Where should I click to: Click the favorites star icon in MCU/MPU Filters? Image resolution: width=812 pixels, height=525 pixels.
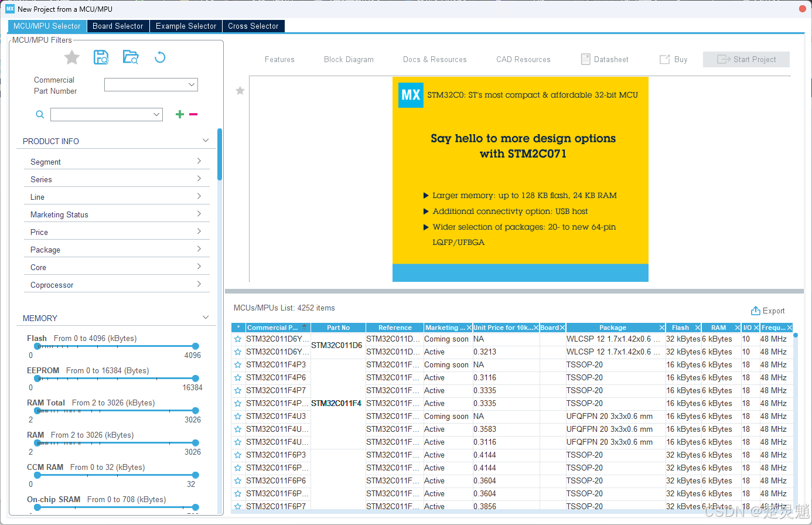(71, 57)
